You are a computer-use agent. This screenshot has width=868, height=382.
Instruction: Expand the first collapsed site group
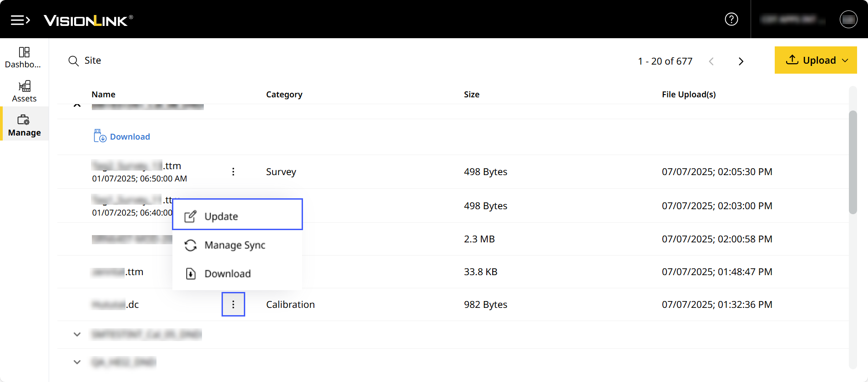[x=77, y=334]
